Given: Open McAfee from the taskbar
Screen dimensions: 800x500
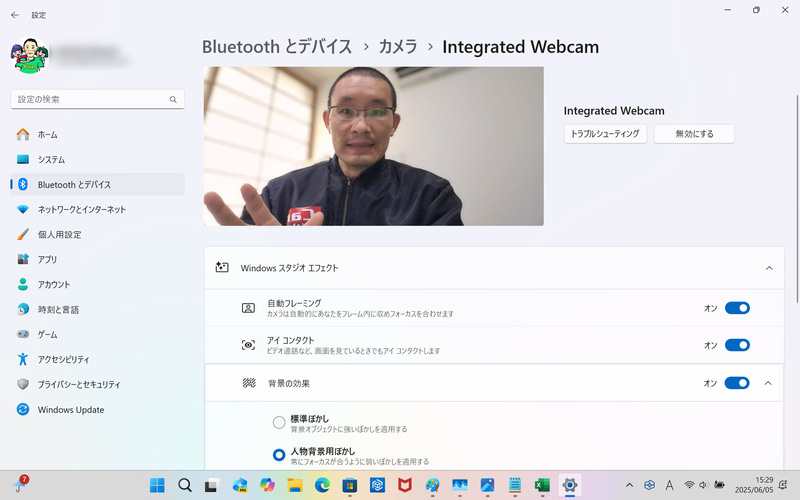Looking at the screenshot, I should pos(405,485).
